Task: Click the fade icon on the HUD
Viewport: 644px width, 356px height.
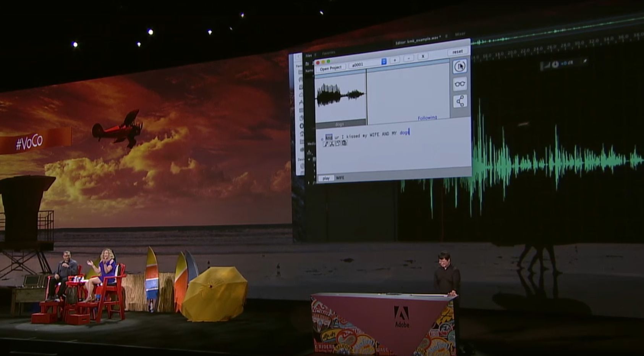Action: point(547,65)
